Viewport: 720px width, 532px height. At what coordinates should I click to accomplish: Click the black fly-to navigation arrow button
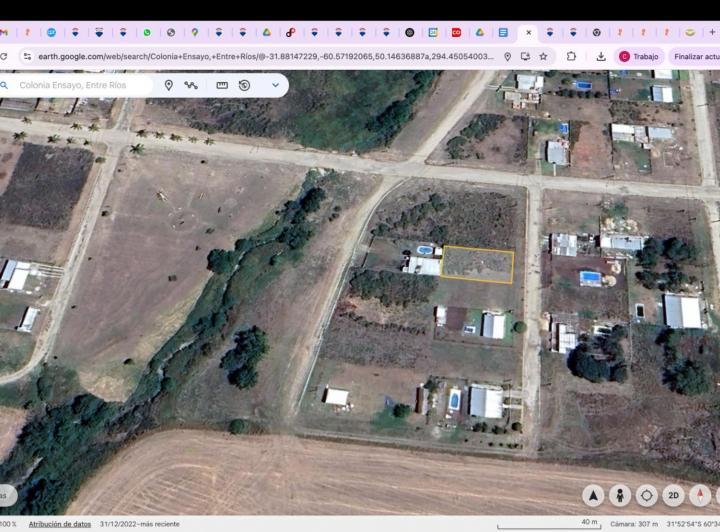click(593, 496)
